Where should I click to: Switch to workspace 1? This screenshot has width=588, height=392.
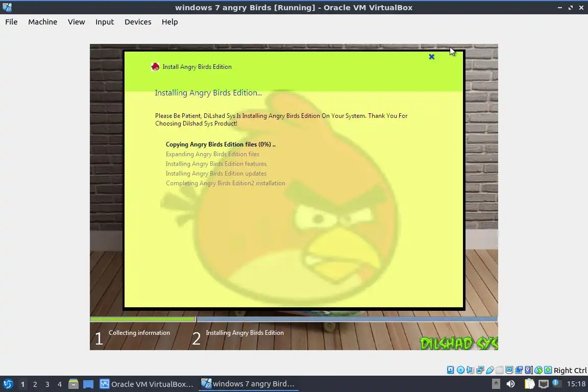tap(22, 384)
